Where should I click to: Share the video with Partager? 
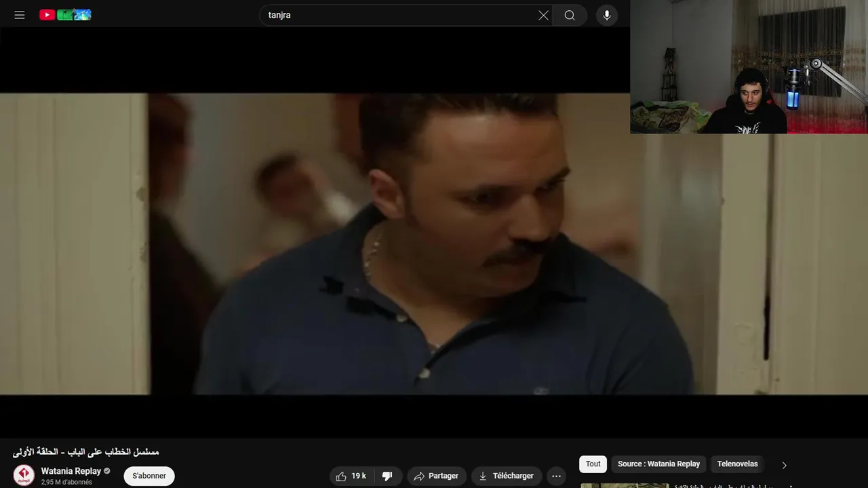(x=436, y=476)
